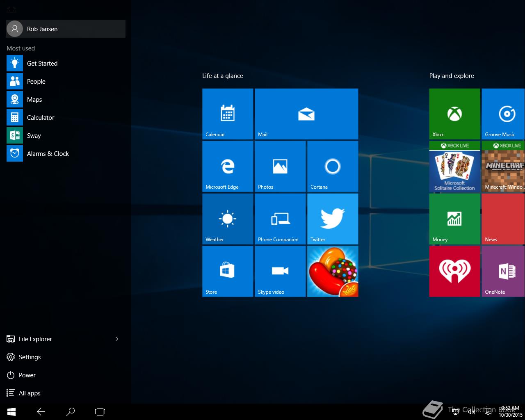The width and height of the screenshot is (525, 420).
Task: Open Microsoft Solitaire Collection tile
Action: [x=454, y=167]
